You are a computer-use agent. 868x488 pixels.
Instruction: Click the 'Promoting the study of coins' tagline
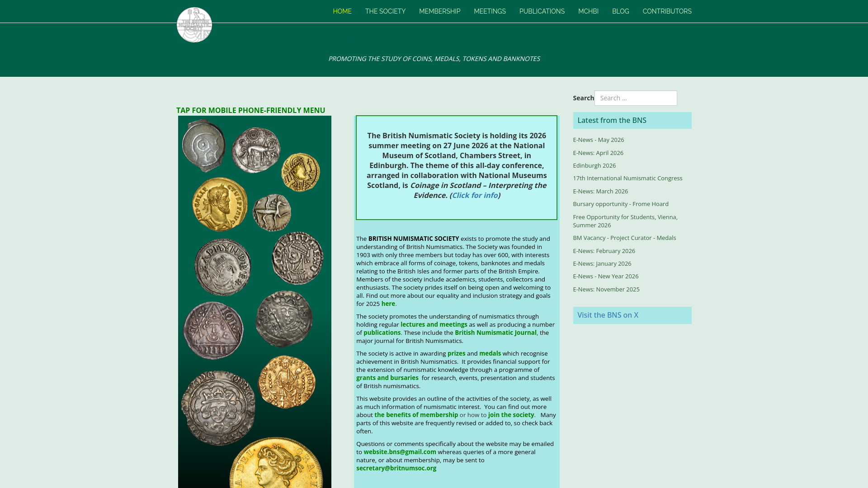coord(434,59)
